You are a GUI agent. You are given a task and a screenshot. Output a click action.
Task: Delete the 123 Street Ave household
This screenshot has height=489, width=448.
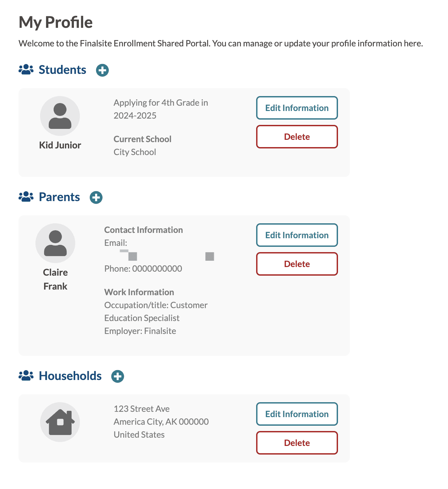pos(297,443)
